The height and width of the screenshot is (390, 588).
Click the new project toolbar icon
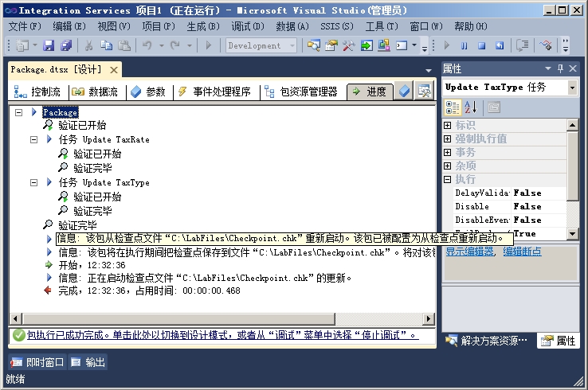pos(22,45)
